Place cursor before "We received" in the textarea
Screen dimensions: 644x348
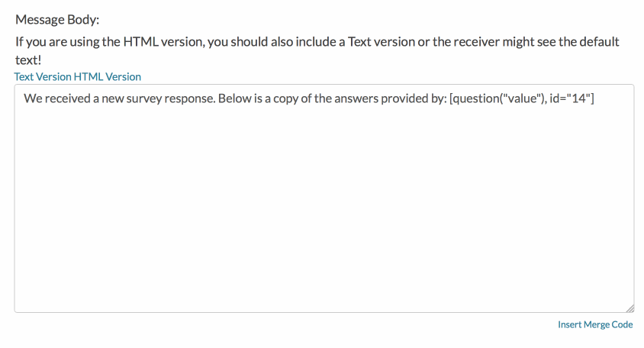[x=24, y=98]
